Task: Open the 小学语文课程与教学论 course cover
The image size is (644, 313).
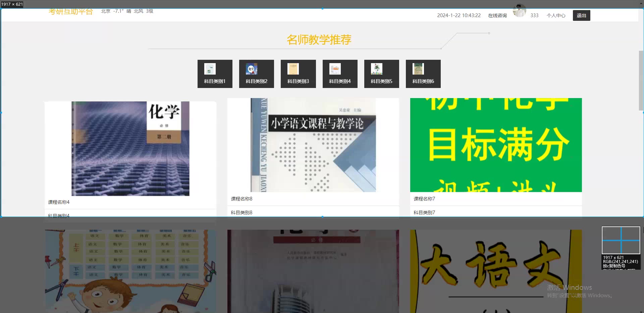Action: [x=313, y=145]
